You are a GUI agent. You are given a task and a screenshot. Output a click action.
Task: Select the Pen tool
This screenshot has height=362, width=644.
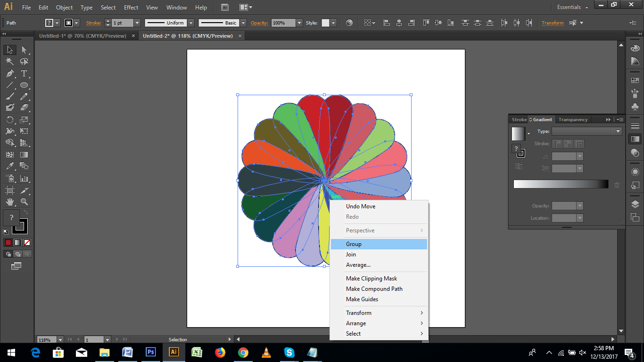pos(10,74)
